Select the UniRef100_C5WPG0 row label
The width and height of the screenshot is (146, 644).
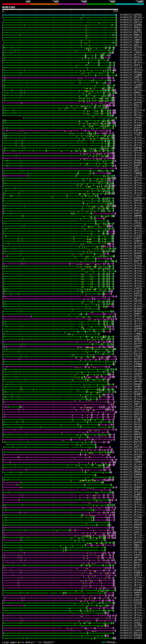pos(131,40)
